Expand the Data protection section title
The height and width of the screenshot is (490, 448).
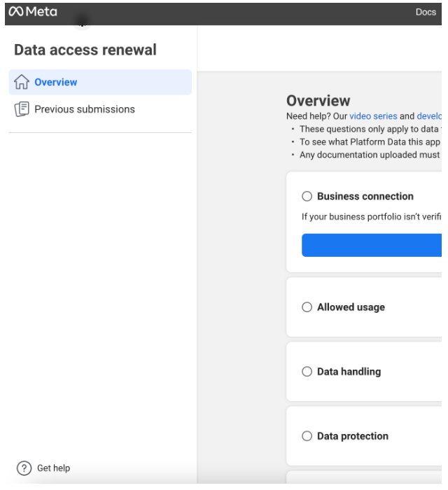tap(353, 436)
